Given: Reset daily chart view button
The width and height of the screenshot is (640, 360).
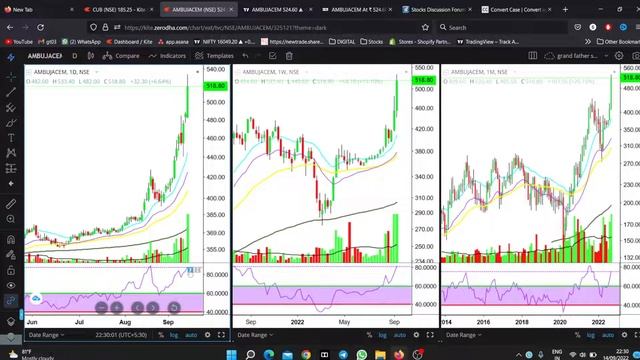Looking at the screenshot, I should click(174, 308).
